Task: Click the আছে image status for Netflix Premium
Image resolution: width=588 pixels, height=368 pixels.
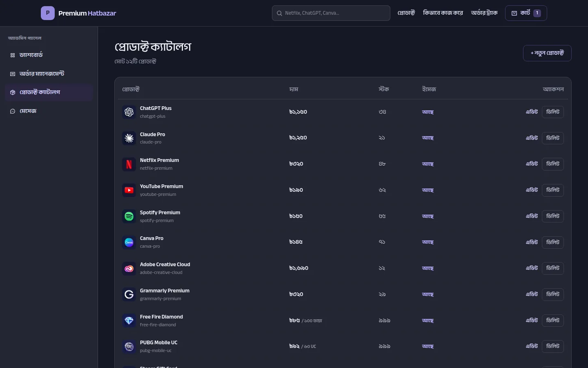Action: point(428,164)
